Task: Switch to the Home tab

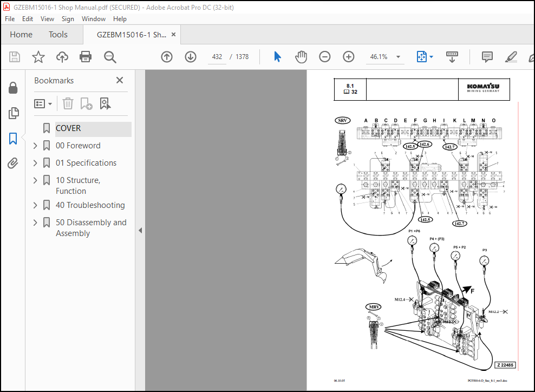Action: pyautogui.click(x=21, y=35)
